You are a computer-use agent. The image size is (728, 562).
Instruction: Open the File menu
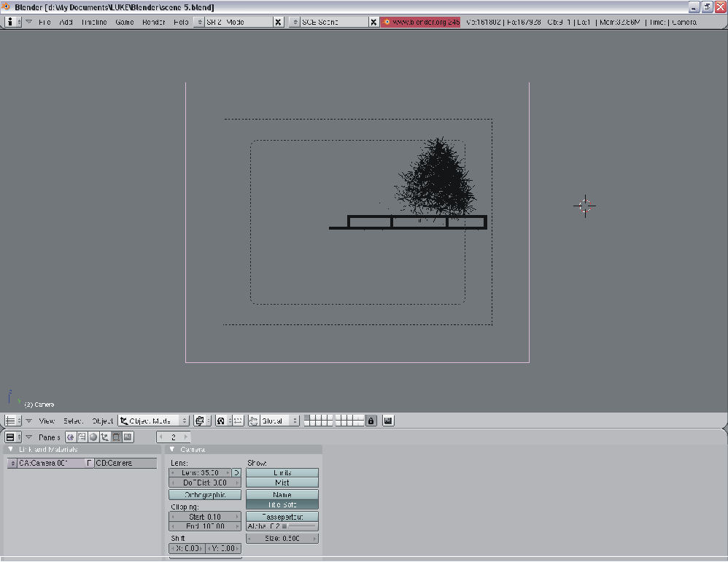coord(44,22)
